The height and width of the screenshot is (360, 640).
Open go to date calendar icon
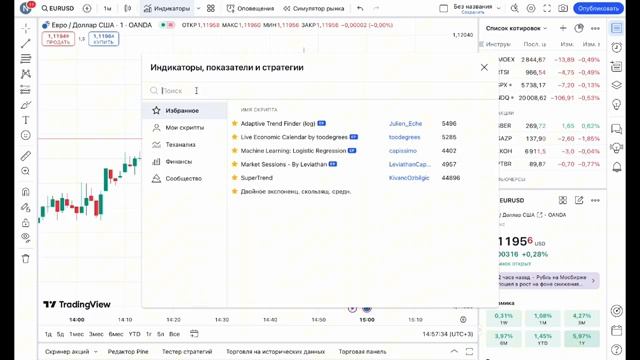pyautogui.click(x=194, y=334)
